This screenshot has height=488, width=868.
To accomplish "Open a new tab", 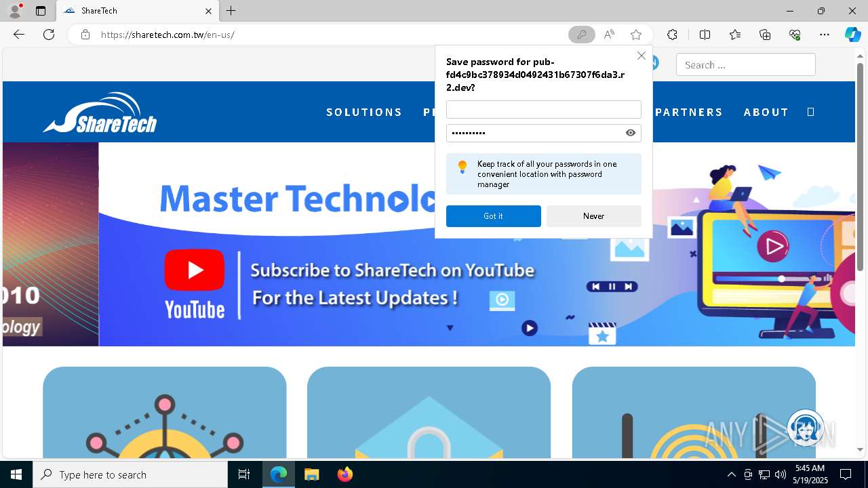I will tap(231, 11).
